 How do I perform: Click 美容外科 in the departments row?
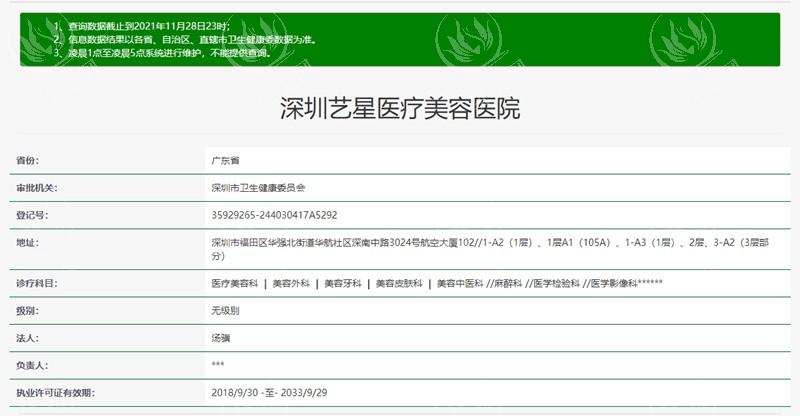point(291,283)
